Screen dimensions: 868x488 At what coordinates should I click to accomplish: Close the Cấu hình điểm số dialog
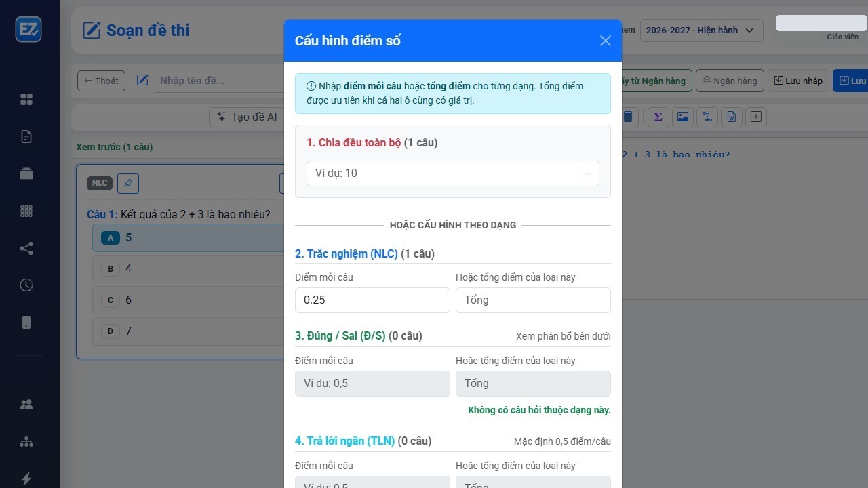pos(606,41)
